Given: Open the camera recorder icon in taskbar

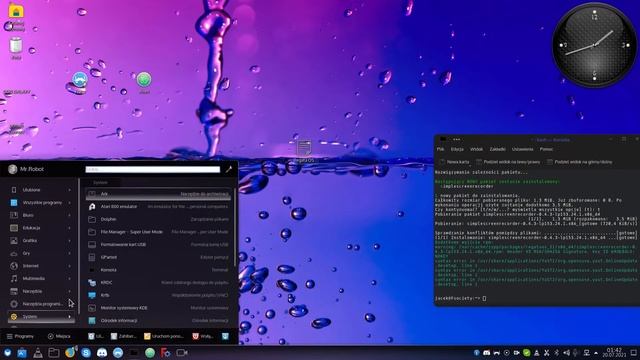Looking at the screenshot, I should coord(182,353).
